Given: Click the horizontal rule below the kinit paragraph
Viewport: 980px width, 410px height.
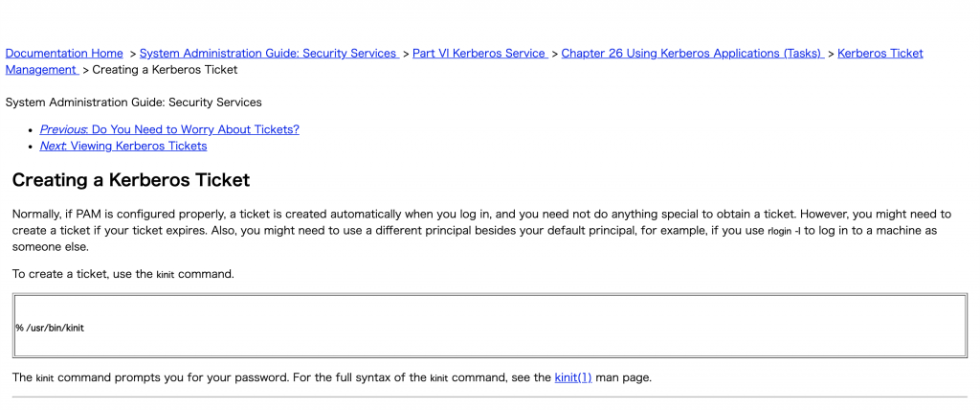Looking at the screenshot, I should click(489, 397).
